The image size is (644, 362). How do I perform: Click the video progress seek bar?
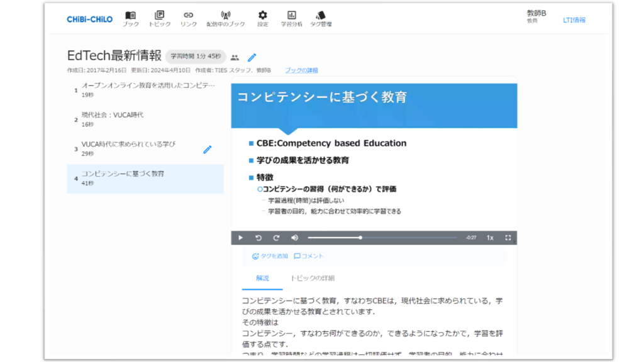click(x=382, y=238)
